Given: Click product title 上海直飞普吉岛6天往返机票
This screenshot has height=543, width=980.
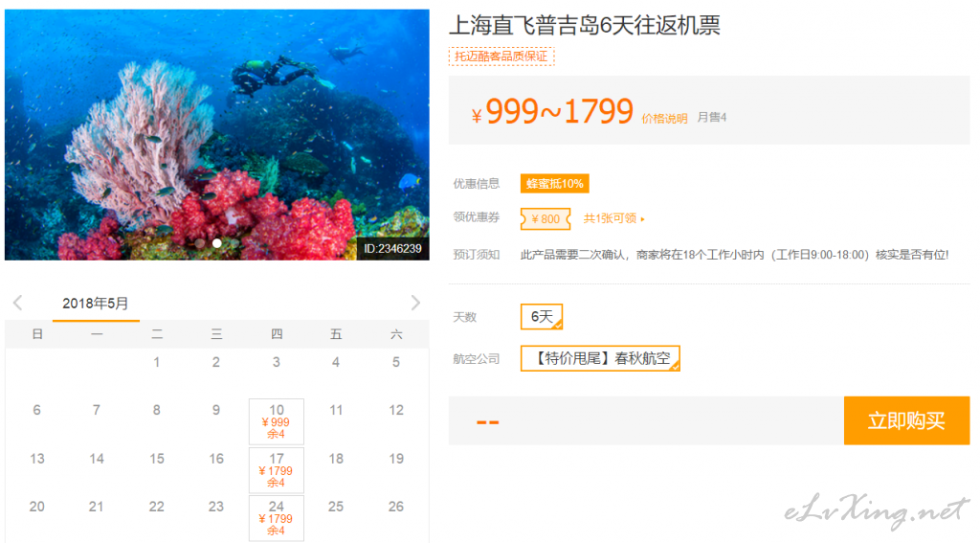Looking at the screenshot, I should 585,26.
